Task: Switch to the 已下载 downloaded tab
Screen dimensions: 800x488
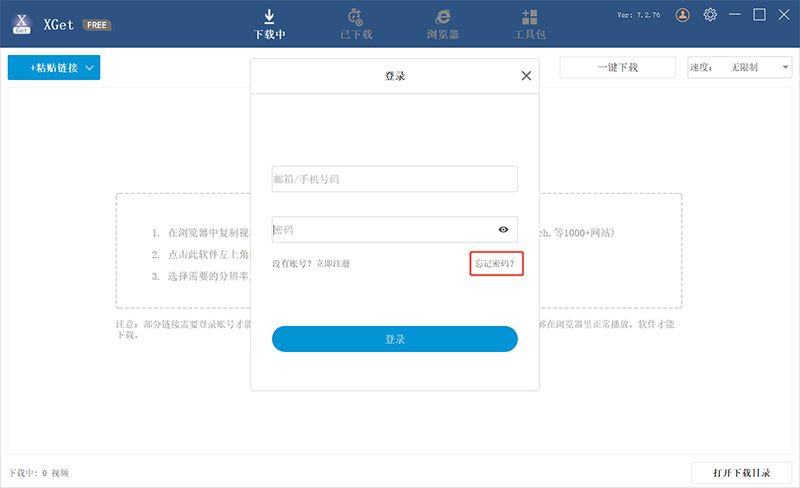Action: [x=355, y=24]
